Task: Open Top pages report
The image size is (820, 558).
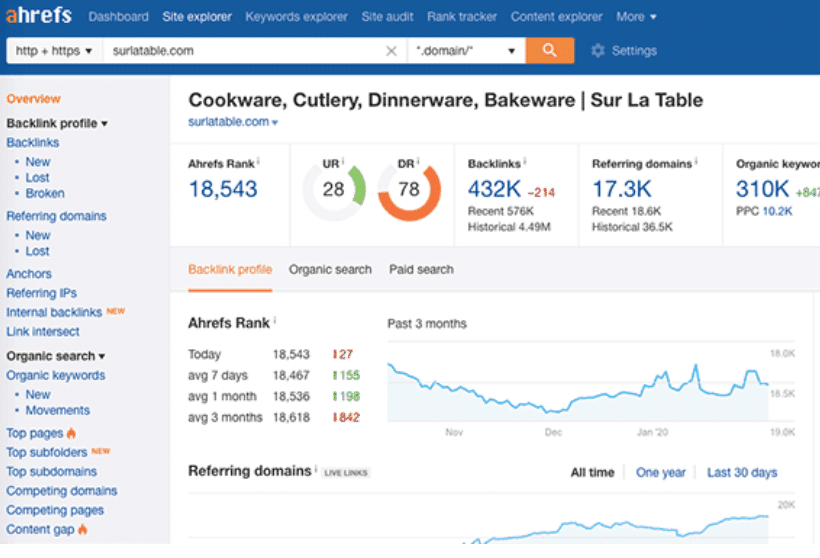Action: click(35, 433)
